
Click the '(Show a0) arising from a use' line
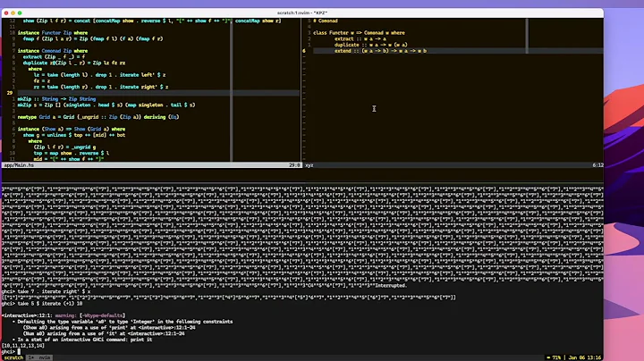tap(109, 328)
